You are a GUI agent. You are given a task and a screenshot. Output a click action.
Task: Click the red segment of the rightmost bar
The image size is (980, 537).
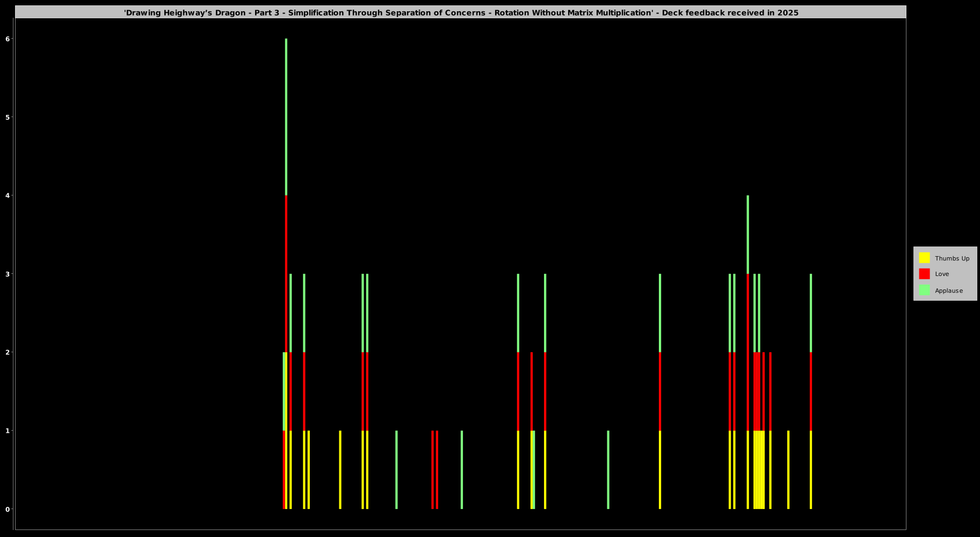point(811,391)
